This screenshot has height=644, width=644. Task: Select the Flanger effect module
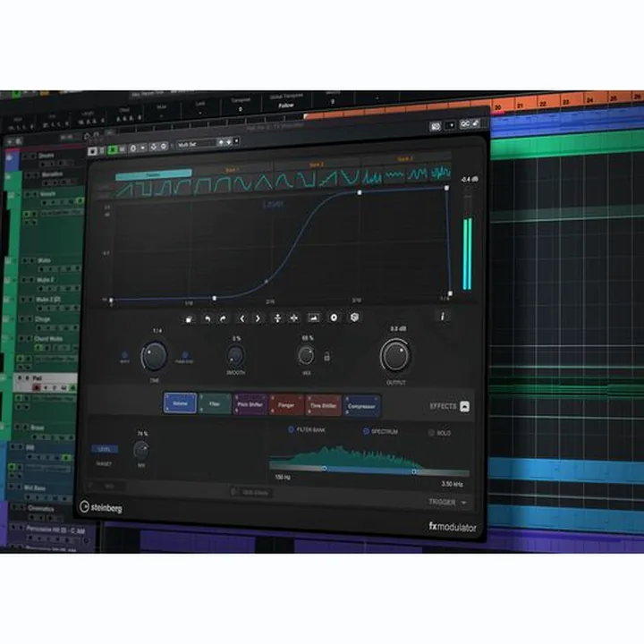point(286,405)
